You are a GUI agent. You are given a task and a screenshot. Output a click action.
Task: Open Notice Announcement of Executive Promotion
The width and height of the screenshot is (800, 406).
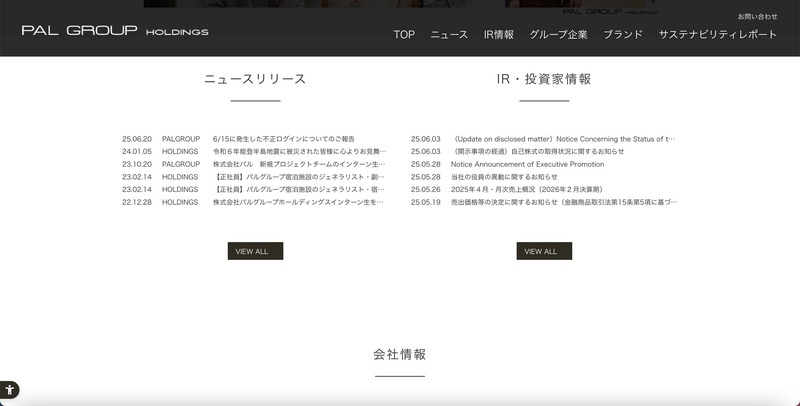527,164
